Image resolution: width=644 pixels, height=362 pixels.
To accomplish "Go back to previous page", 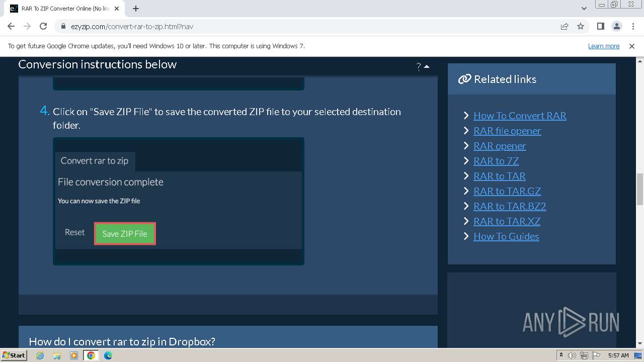I will pos(11,26).
